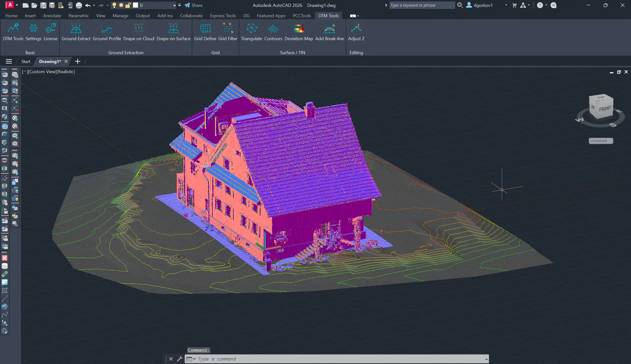
Task: Click the viewport [-] controls label
Action: [24, 72]
